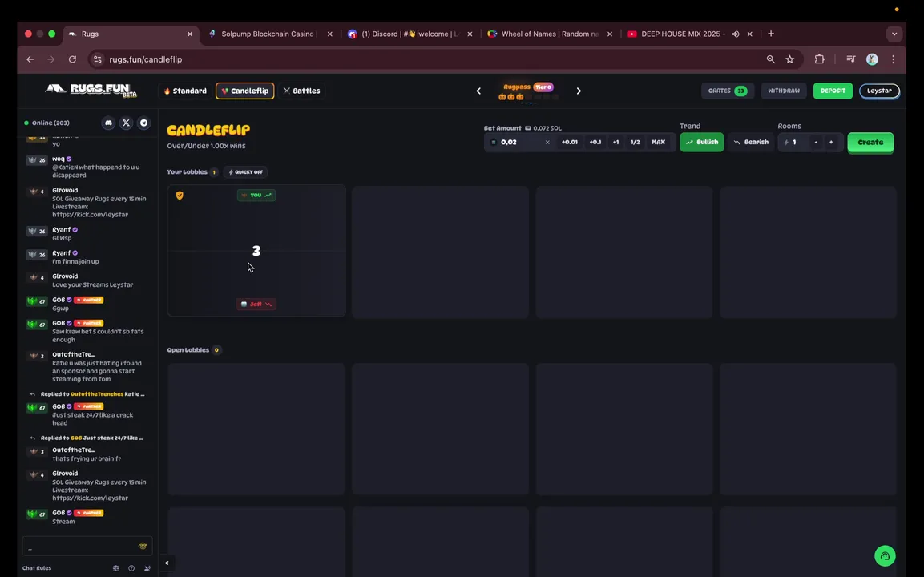Screen dimensions: 924x577
Task: Collapse the chat sidebar with the arrow
Action: tap(167, 563)
